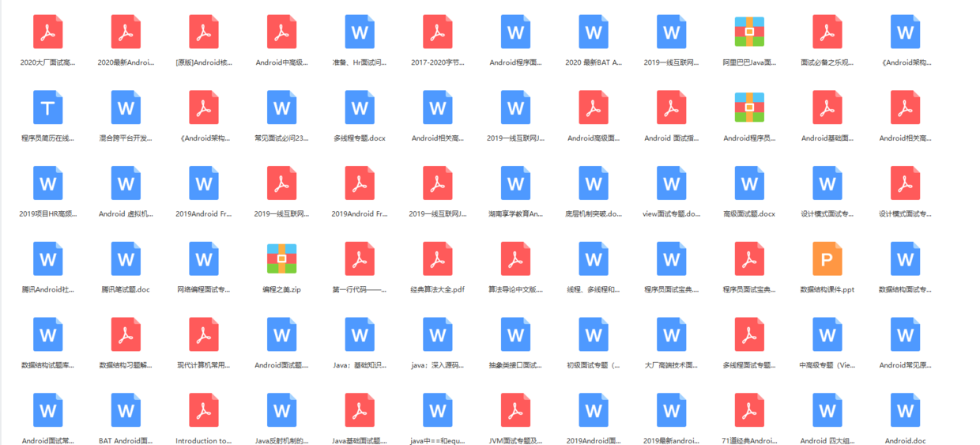Select the label 'Java反射机制的...'
Image resolution: width=980 pixels, height=445 pixels.
point(281,441)
